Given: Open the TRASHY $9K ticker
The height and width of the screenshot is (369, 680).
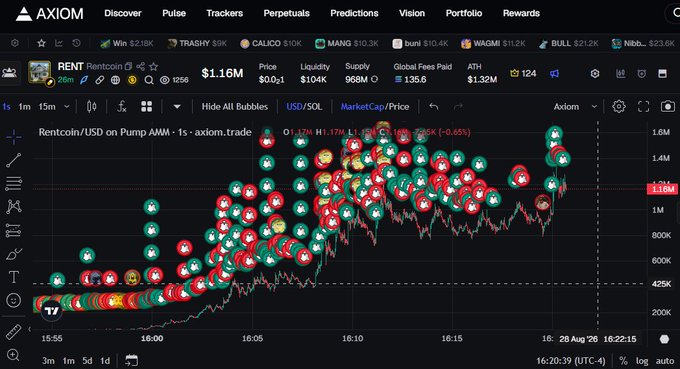Looking at the screenshot, I should tap(197, 43).
